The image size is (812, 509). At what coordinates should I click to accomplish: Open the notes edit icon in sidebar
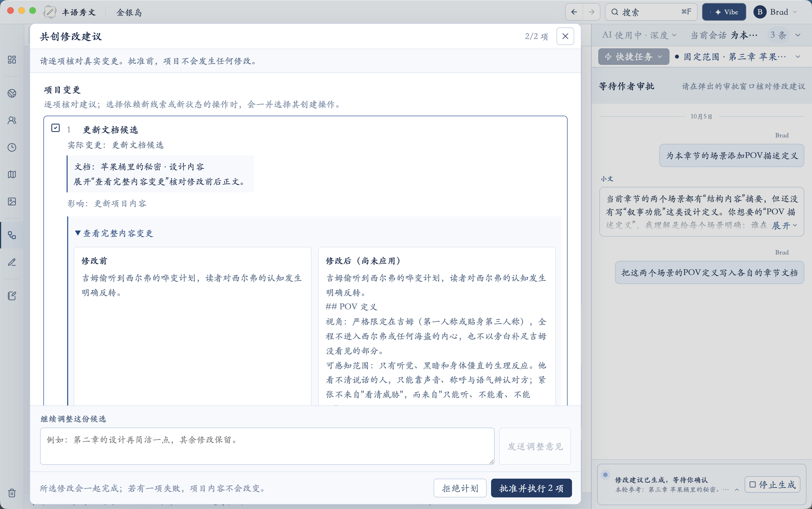pyautogui.click(x=12, y=296)
